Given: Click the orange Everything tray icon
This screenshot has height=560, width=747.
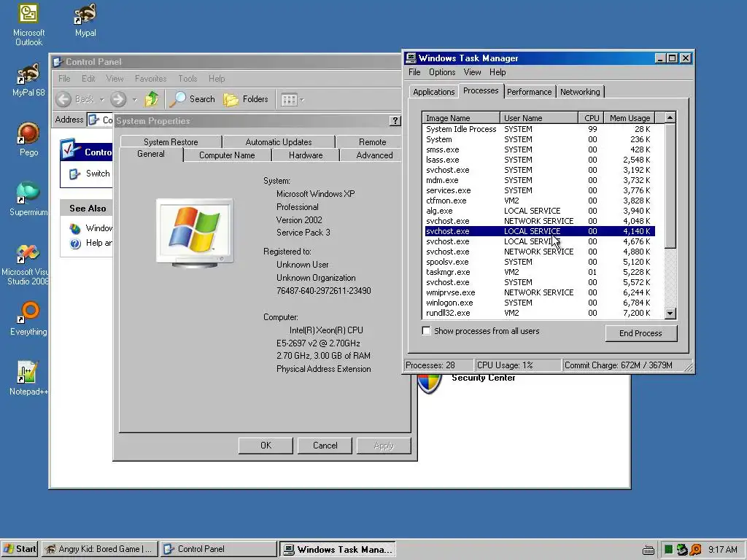Looking at the screenshot, I should point(695,550).
